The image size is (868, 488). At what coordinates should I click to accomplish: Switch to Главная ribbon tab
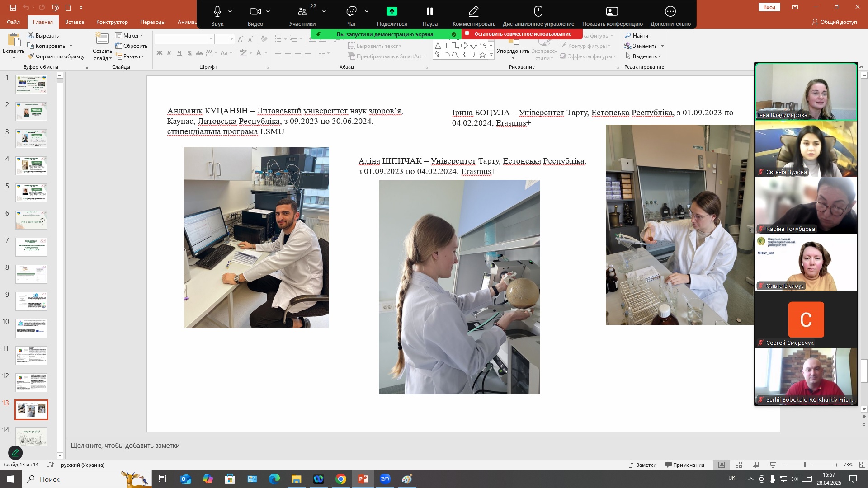pos(43,22)
